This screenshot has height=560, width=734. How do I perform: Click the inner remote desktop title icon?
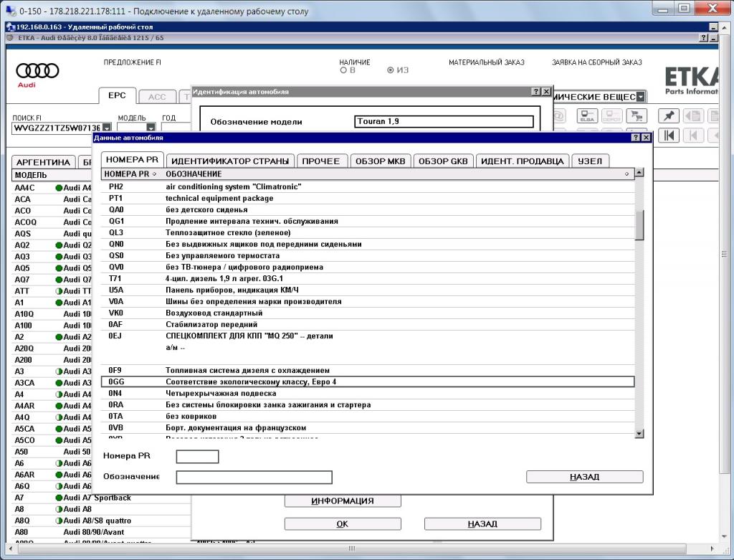(11, 27)
